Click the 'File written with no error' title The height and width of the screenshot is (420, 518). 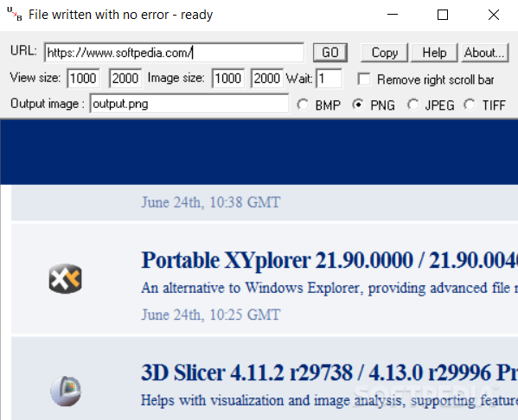coord(120,15)
